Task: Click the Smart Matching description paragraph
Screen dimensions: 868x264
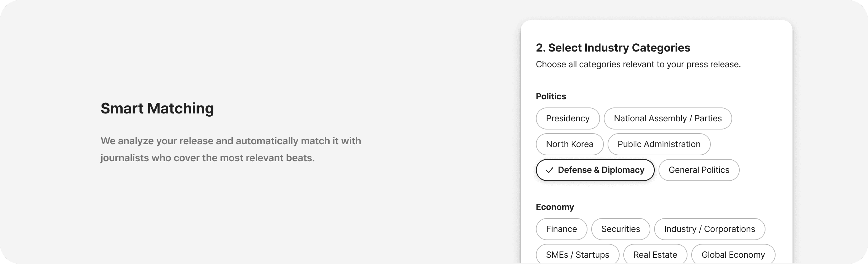Action: click(231, 149)
